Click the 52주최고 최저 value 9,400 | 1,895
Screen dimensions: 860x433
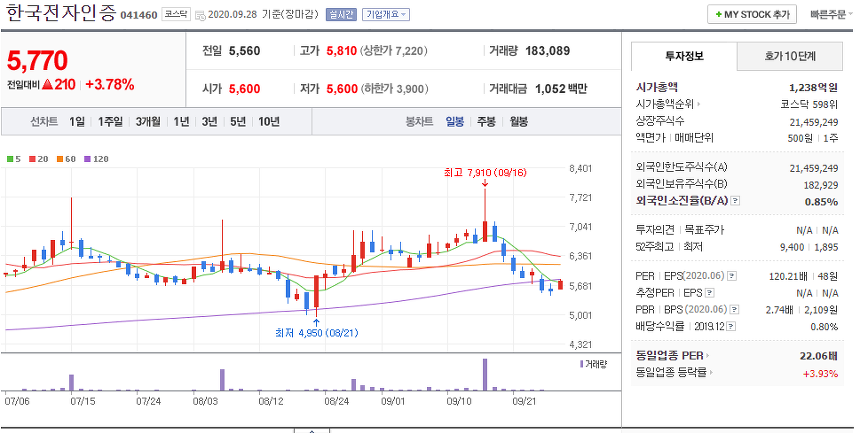pos(810,248)
